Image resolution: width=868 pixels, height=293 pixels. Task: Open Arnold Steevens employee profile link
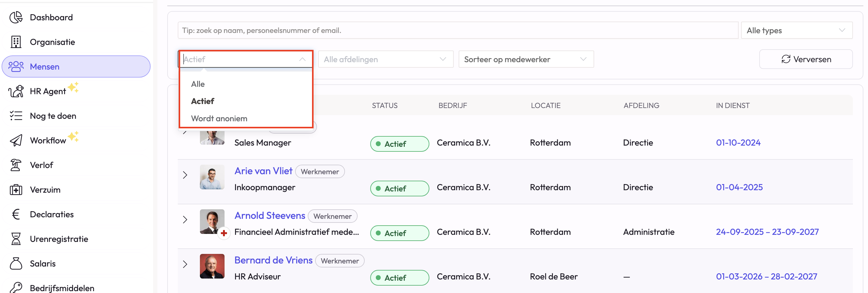pyautogui.click(x=270, y=215)
